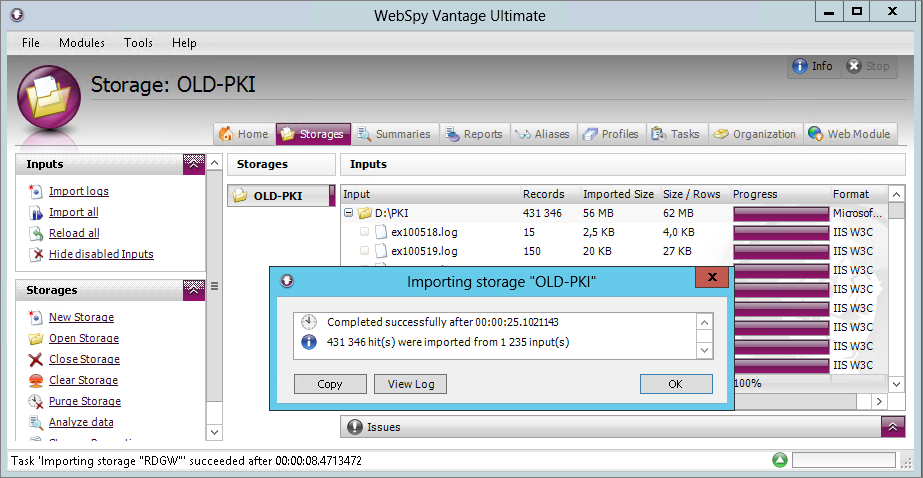This screenshot has height=478, width=923.
Task: Click the D:\PKI folder icon
Action: pyautogui.click(x=364, y=213)
